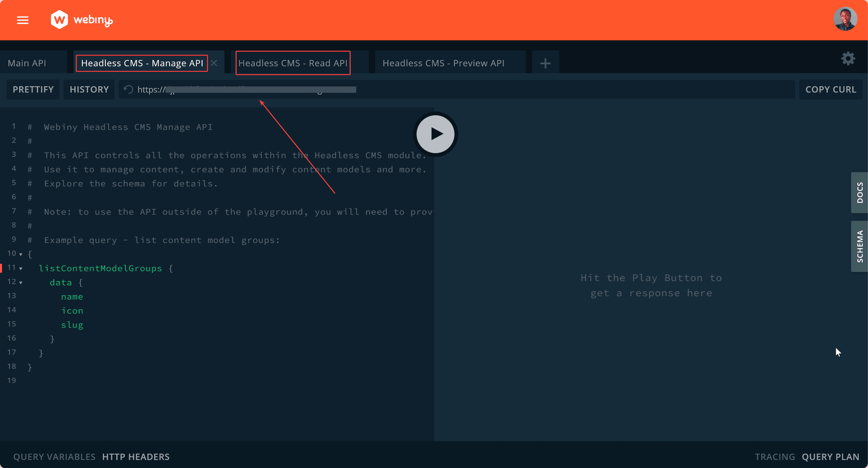
Task: Click the PRETTIFY button
Action: (33, 89)
